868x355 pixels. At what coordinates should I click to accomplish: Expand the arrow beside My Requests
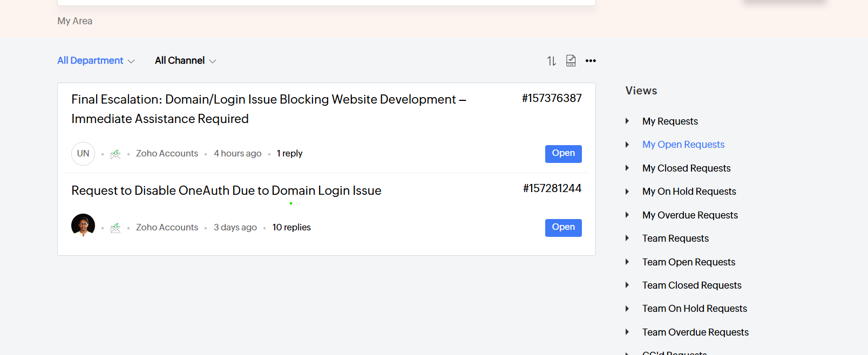click(x=627, y=121)
